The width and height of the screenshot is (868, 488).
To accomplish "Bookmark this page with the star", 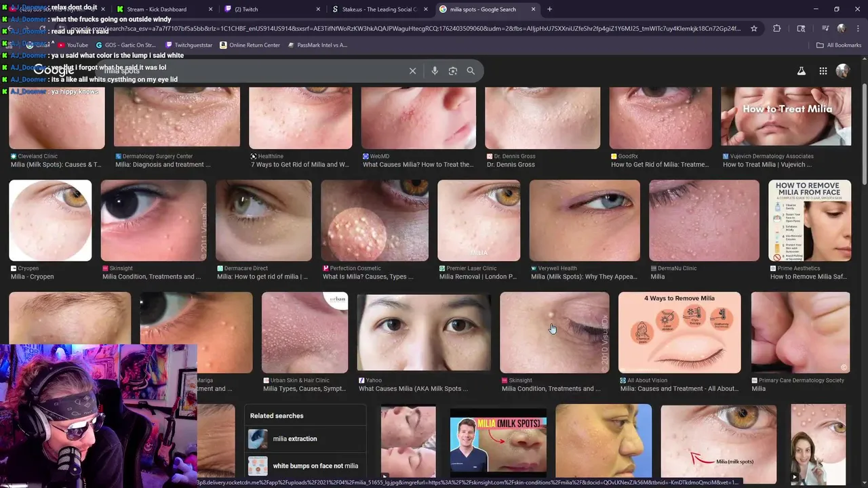I will click(x=753, y=28).
